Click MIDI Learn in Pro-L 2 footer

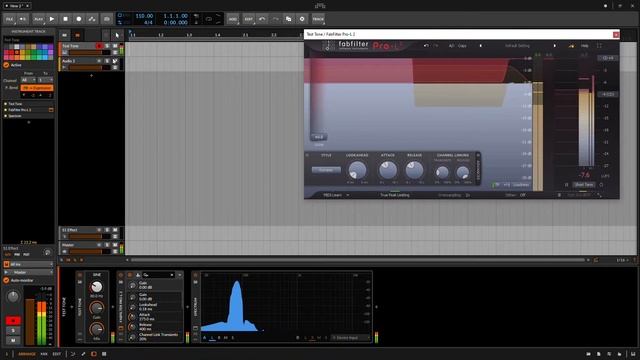tap(332, 196)
